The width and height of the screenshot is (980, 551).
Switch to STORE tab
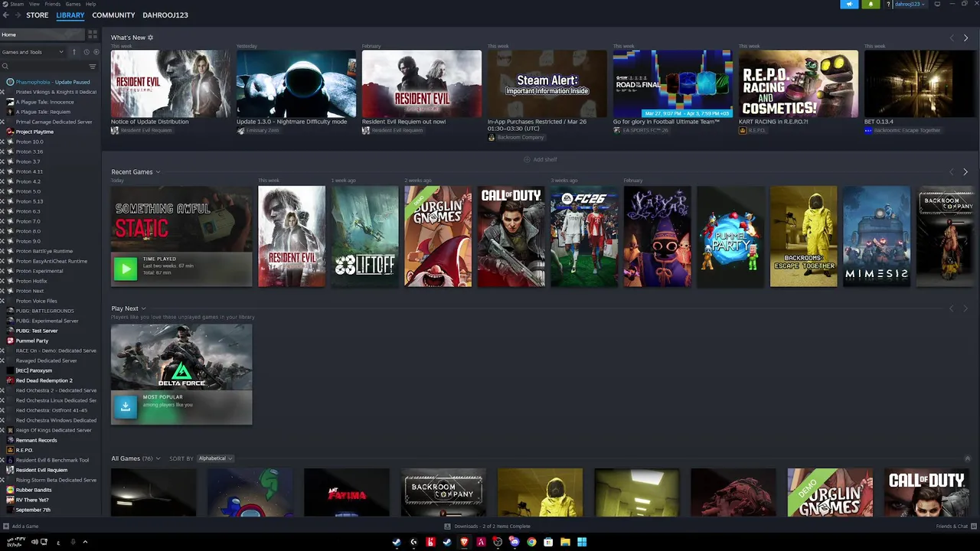37,15
